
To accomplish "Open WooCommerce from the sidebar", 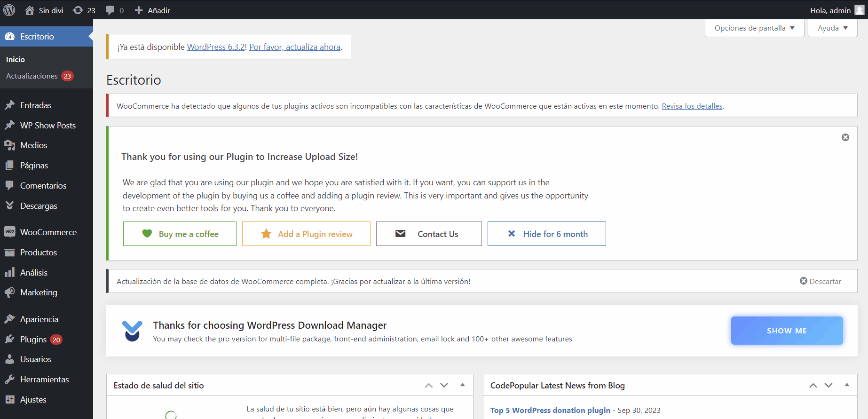I will pyautogui.click(x=48, y=232).
